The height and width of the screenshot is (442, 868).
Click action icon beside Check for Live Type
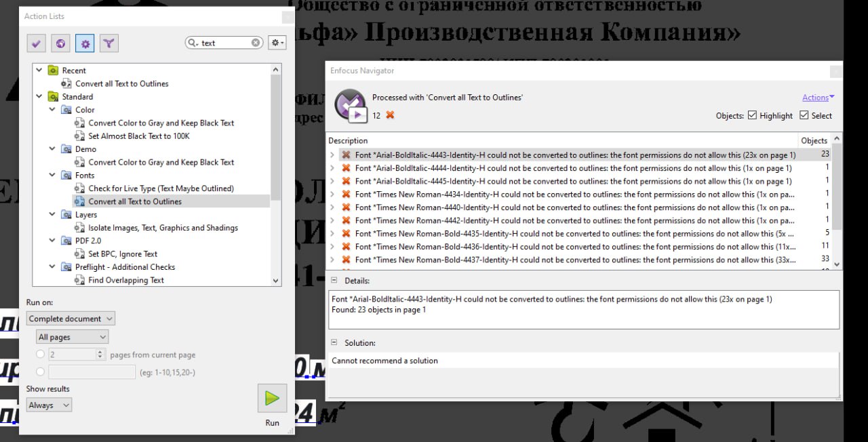[x=79, y=188]
